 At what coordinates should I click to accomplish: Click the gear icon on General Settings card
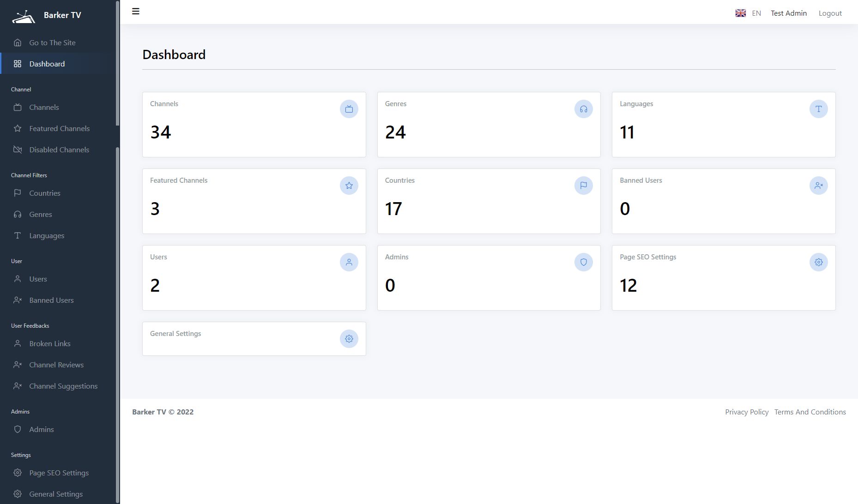click(x=349, y=339)
